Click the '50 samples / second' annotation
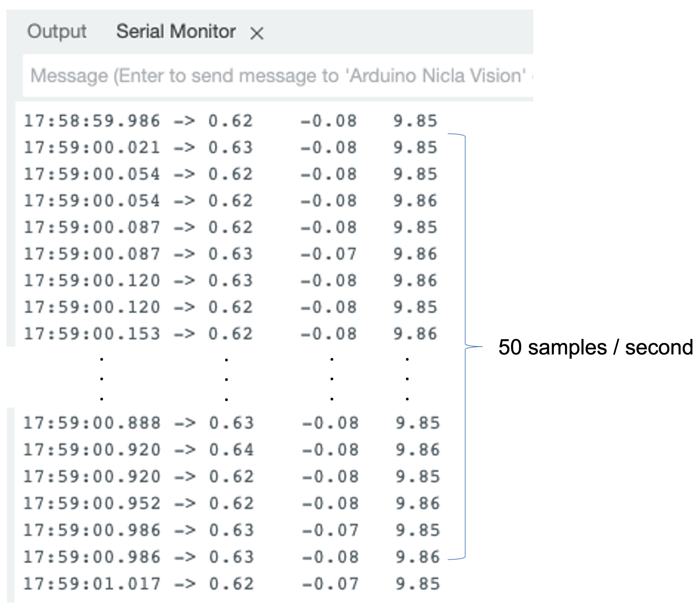Image resolution: width=700 pixels, height=610 pixels. click(x=595, y=347)
